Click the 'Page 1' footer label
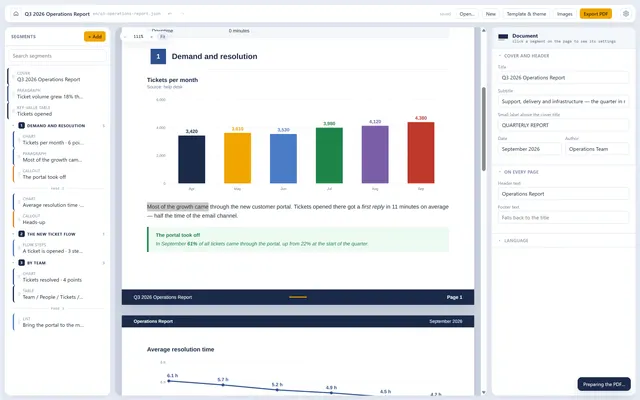Screen dimensions: 640x400 pos(454,297)
